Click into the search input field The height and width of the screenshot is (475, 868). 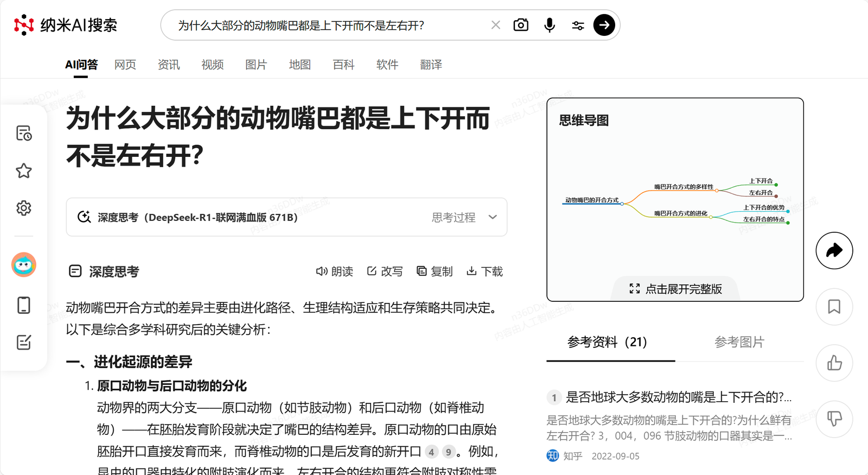tap(325, 26)
